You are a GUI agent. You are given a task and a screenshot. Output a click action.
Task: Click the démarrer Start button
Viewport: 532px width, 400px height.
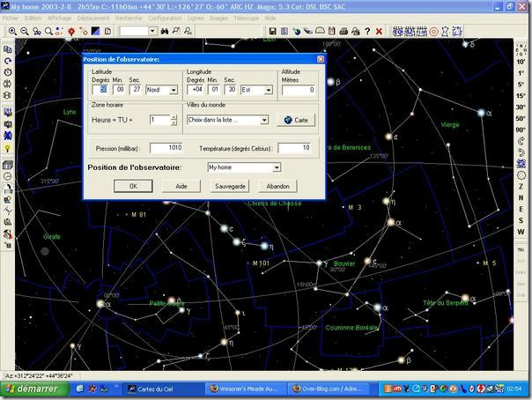tap(34, 389)
